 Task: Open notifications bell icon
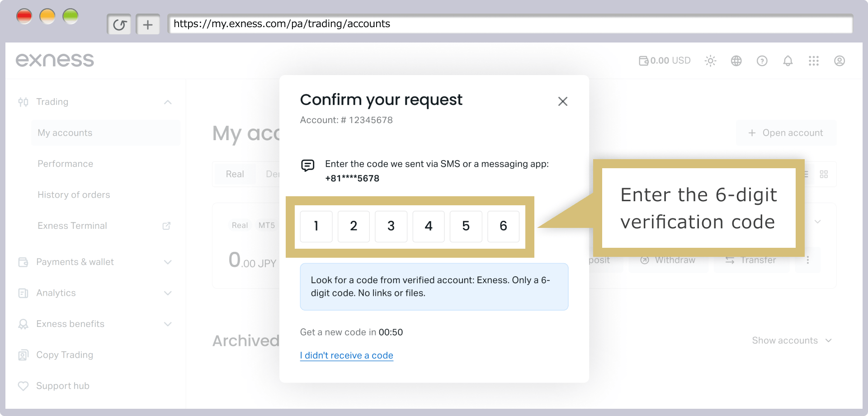(788, 61)
